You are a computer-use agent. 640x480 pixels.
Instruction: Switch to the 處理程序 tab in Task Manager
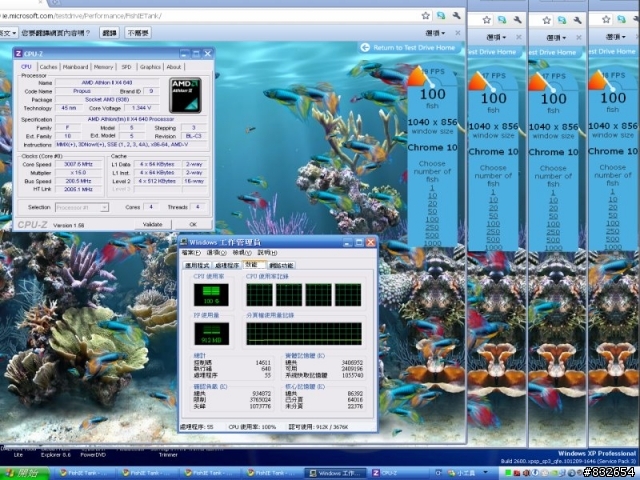227,266
